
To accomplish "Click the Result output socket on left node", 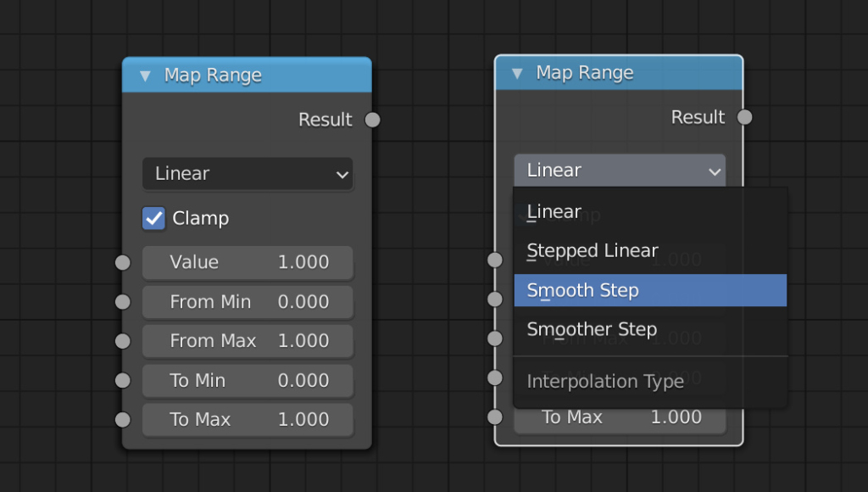I will pos(371,120).
